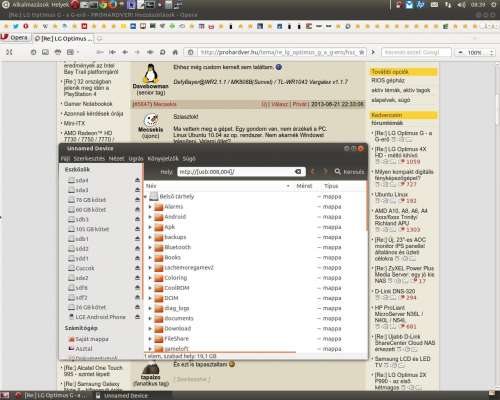The width and height of the screenshot is (500, 400).
Task: Open the Keresés search in file manager
Action: (x=349, y=172)
